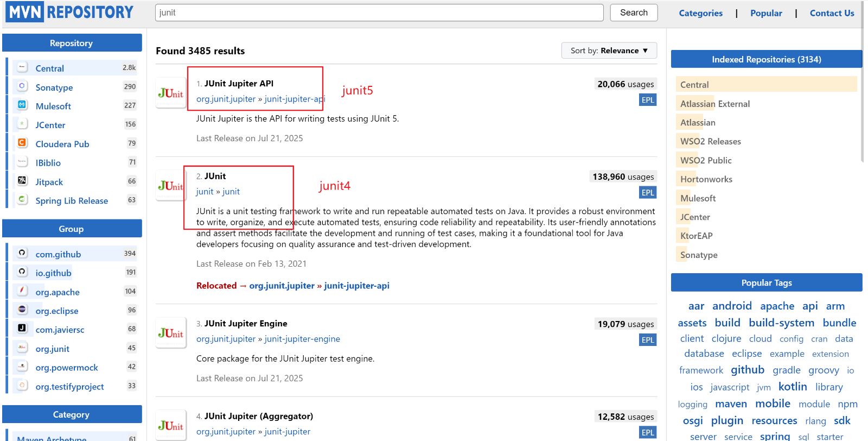This screenshot has height=441, width=868.
Task: Click the Central repository icon in sidebar
Action: (x=22, y=67)
